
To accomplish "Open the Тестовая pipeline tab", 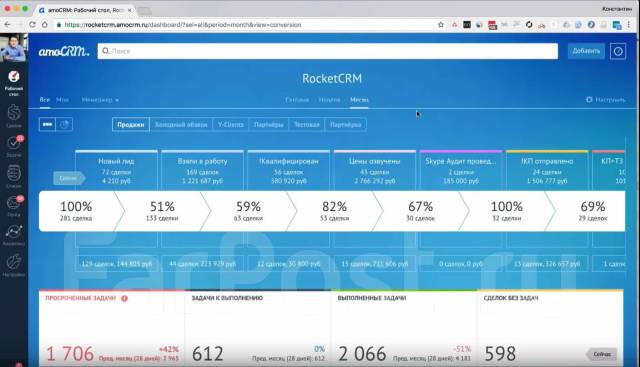I will point(307,125).
